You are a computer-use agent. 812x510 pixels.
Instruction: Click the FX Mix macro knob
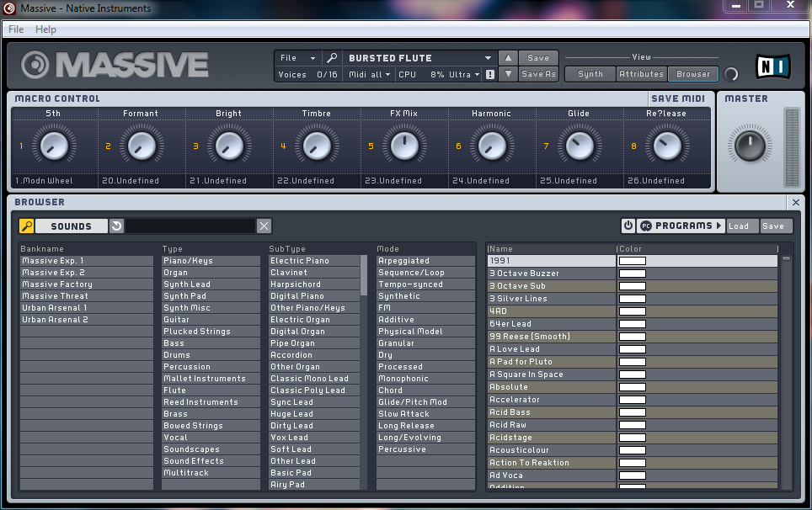tap(404, 146)
